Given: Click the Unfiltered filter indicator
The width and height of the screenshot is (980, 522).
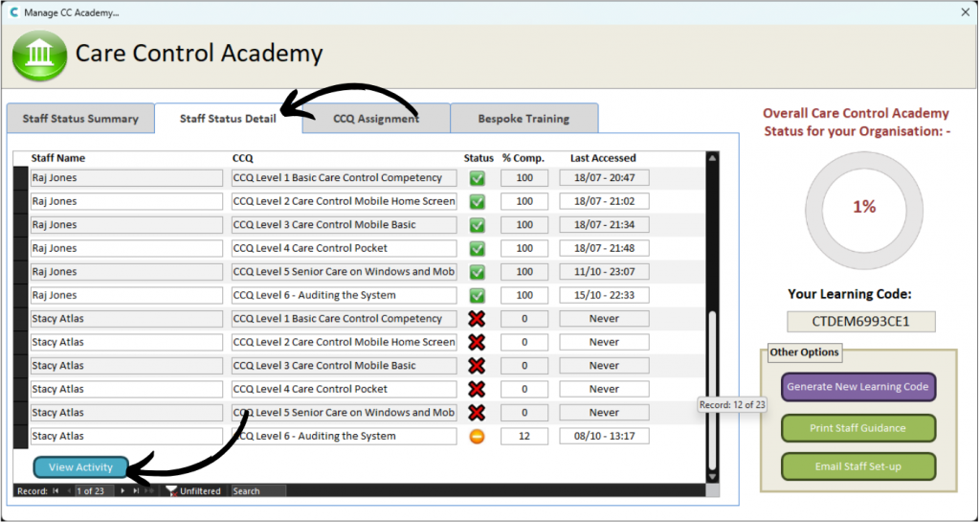Looking at the screenshot, I should point(193,491).
